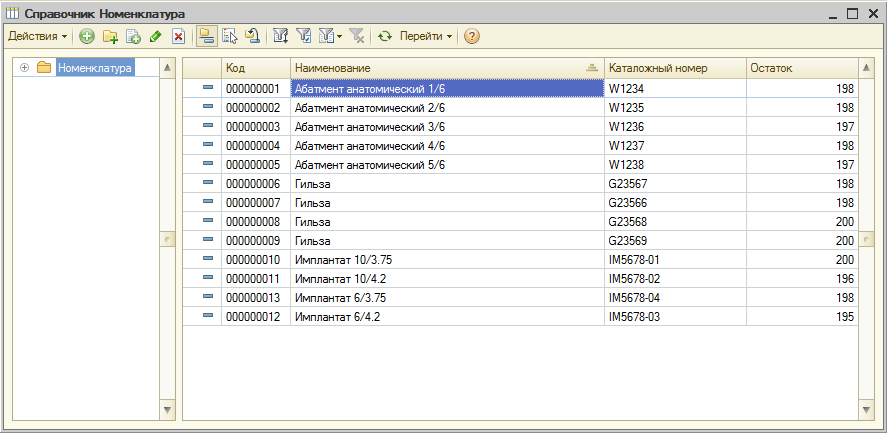Click the green Refresh list icon
This screenshot has width=887, height=433.
384,36
